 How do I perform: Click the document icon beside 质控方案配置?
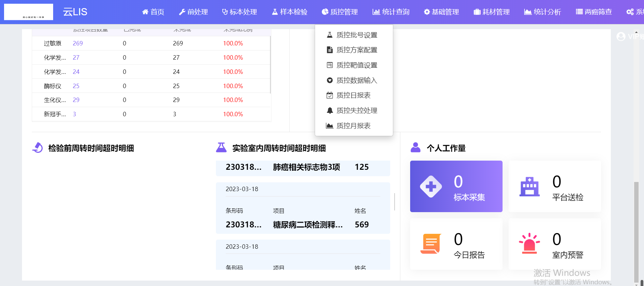pos(330,50)
